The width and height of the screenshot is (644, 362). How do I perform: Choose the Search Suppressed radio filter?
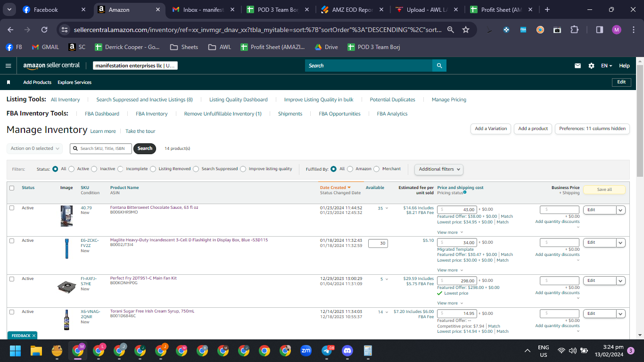[x=196, y=169]
